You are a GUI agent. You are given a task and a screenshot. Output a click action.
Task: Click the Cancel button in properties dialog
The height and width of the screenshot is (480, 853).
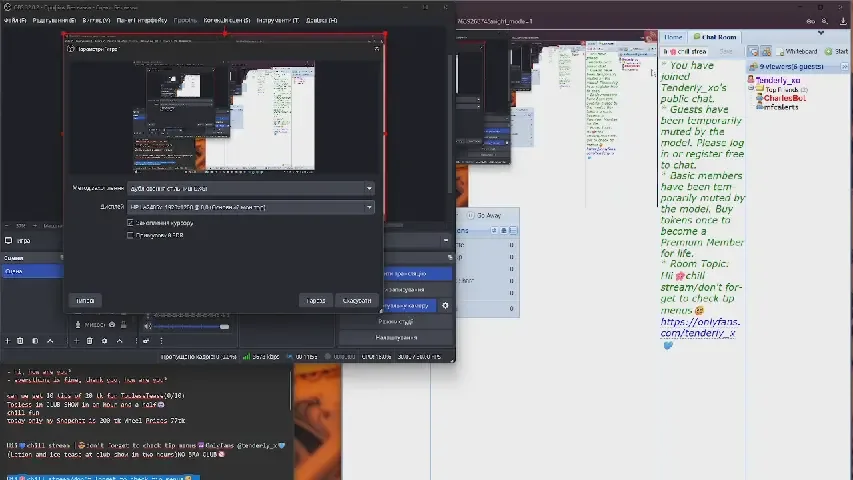tap(357, 300)
